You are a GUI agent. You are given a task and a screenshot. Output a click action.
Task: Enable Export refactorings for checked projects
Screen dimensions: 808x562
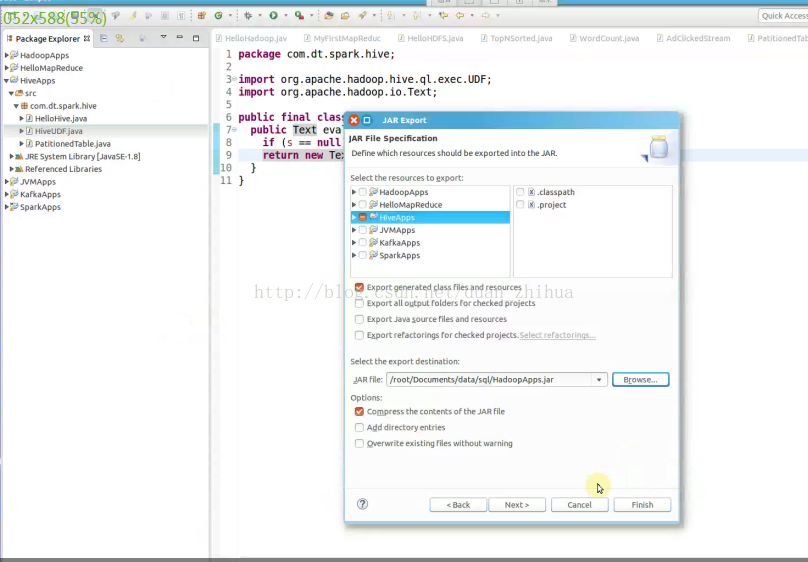pyautogui.click(x=359, y=335)
